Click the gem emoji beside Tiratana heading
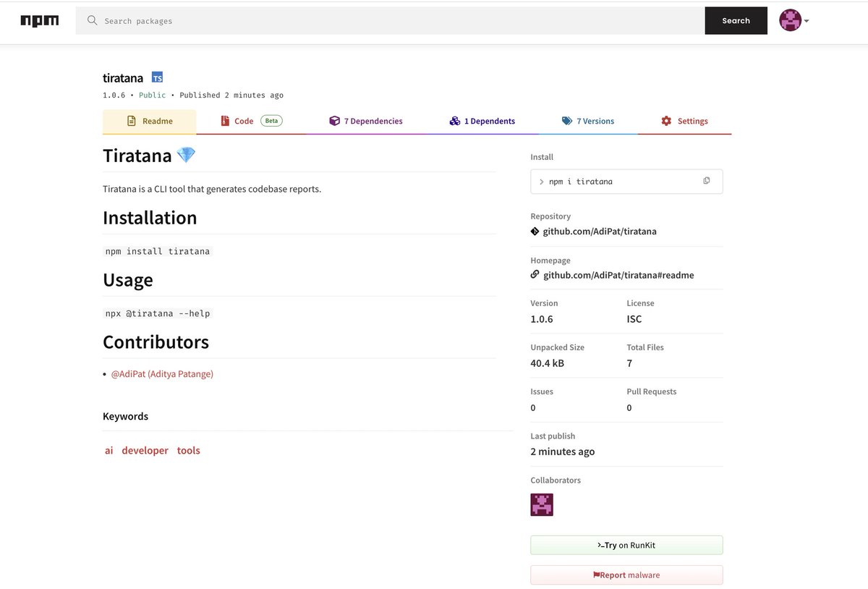Viewport: 868px width, 589px height. click(186, 156)
